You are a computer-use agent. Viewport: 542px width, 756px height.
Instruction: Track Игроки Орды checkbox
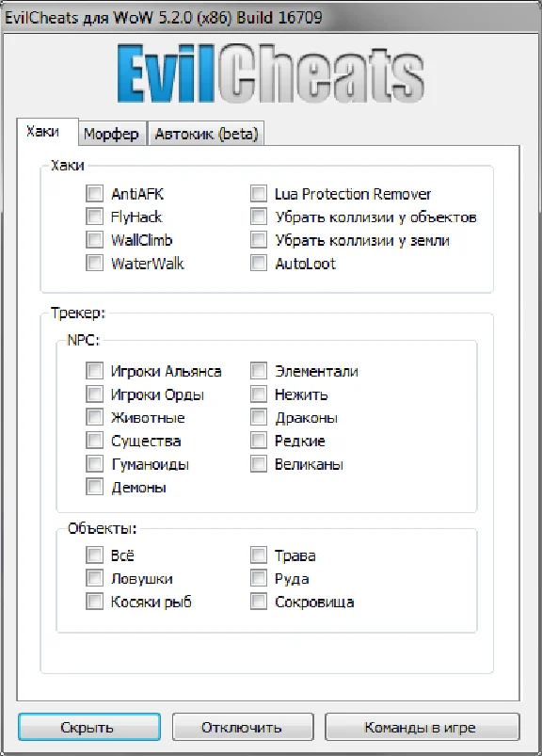point(94,394)
